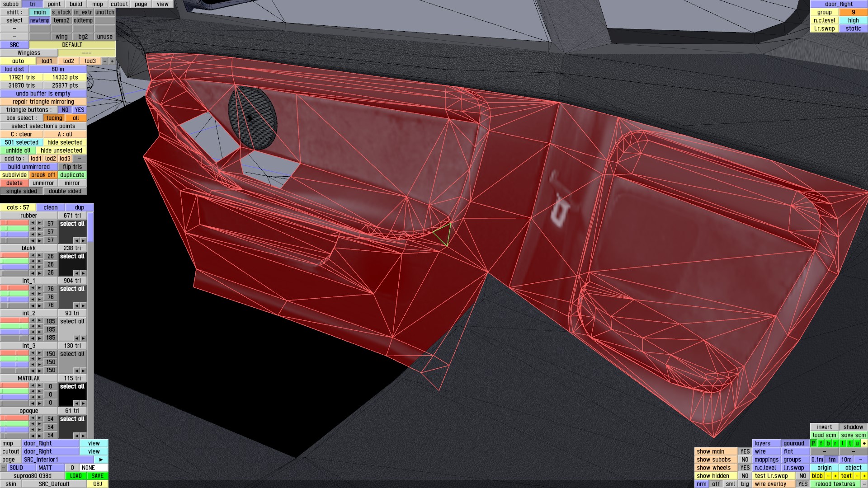Click the colour list vertical scrollbar
This screenshot has height=488, width=868.
(90, 227)
